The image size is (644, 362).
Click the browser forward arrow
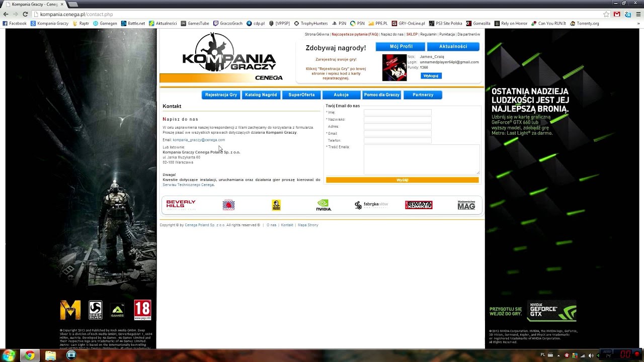16,14
